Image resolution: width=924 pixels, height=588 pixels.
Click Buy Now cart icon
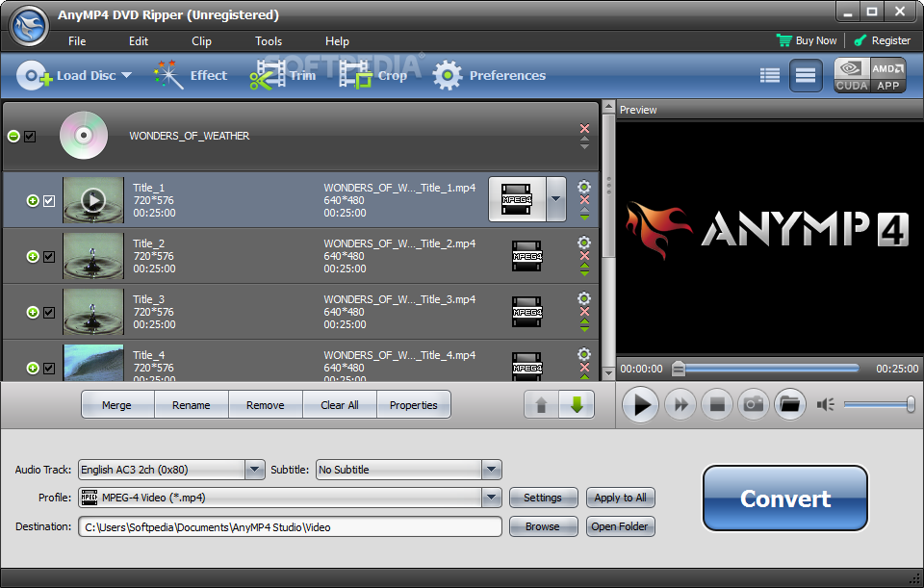click(784, 40)
